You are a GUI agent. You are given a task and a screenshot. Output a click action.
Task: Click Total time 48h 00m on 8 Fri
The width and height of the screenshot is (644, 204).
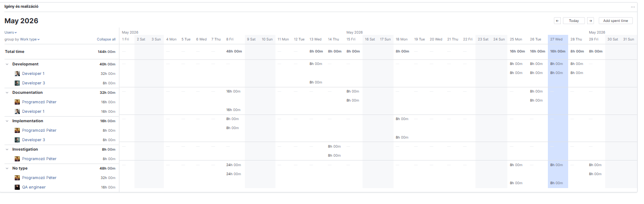[234, 51]
